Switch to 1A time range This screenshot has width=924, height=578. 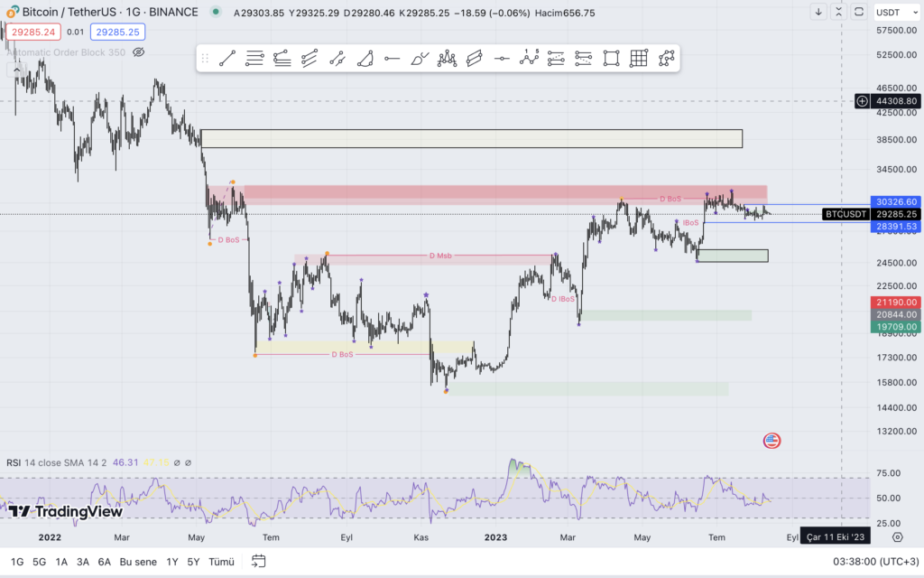click(x=61, y=562)
